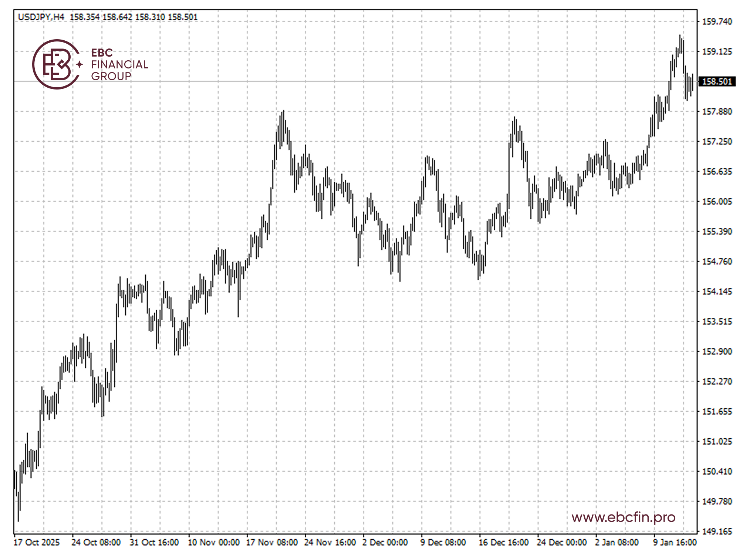This screenshot has height=560, width=750.
Task: Click the 154.145 price axis label
Action: (x=717, y=291)
